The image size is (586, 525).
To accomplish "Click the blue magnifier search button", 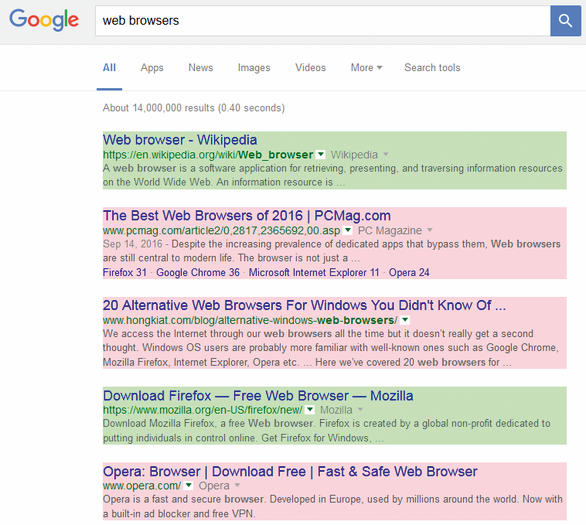I will (x=565, y=21).
